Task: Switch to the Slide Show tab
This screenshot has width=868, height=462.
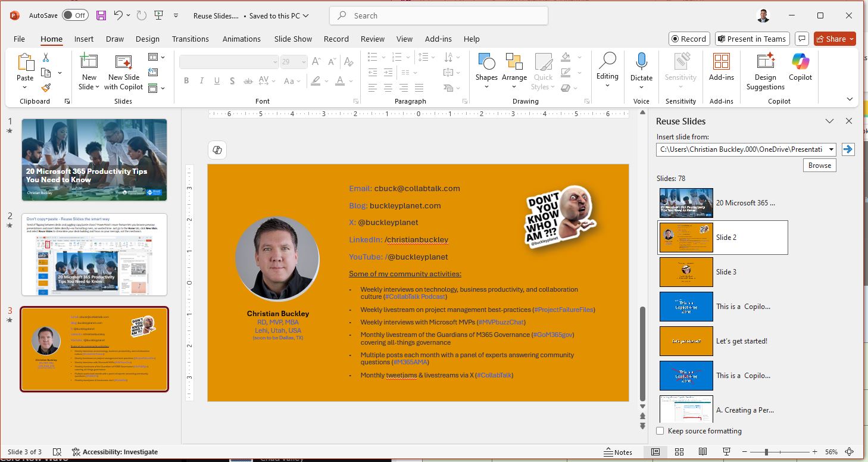Action: click(x=293, y=39)
